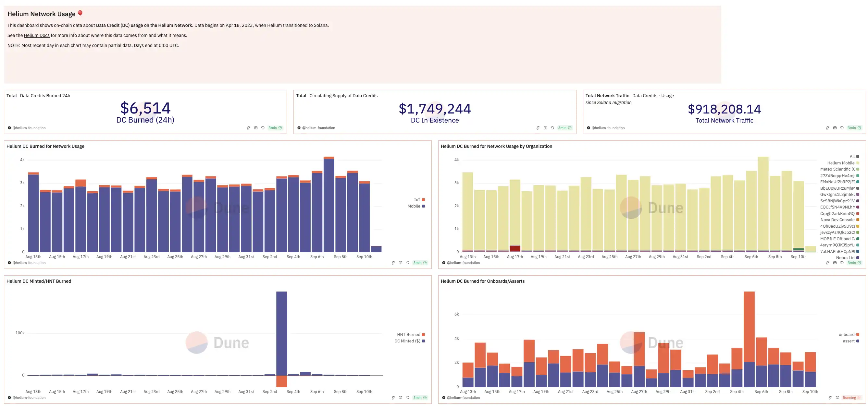This screenshot has height=406, width=868.
Task: Toggle the onboard series in the Onboards/Asserts legend
Action: pyautogui.click(x=847, y=335)
